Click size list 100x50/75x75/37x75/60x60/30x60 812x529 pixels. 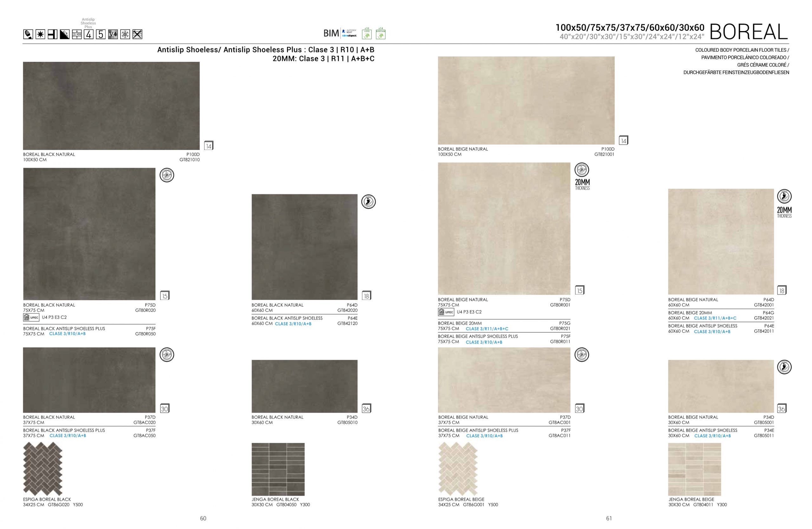630,28
